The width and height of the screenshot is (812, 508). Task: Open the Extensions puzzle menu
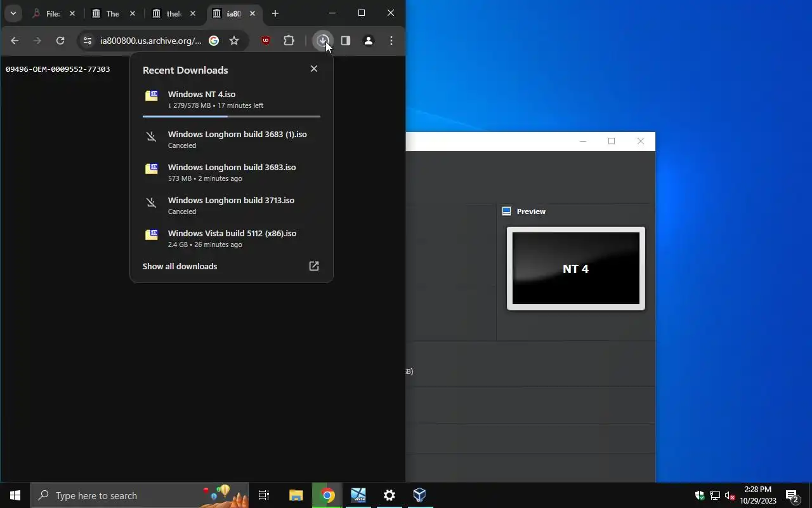289,41
